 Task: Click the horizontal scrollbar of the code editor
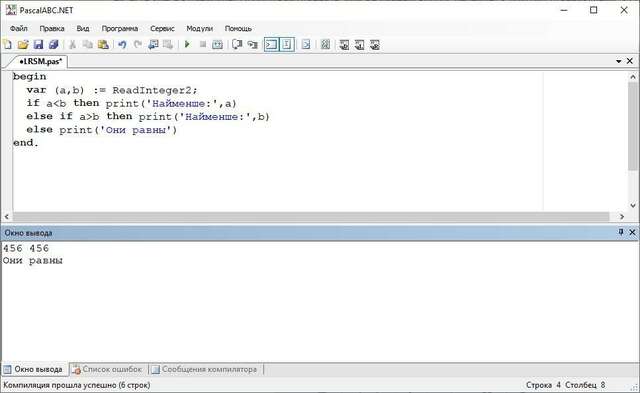point(311,217)
